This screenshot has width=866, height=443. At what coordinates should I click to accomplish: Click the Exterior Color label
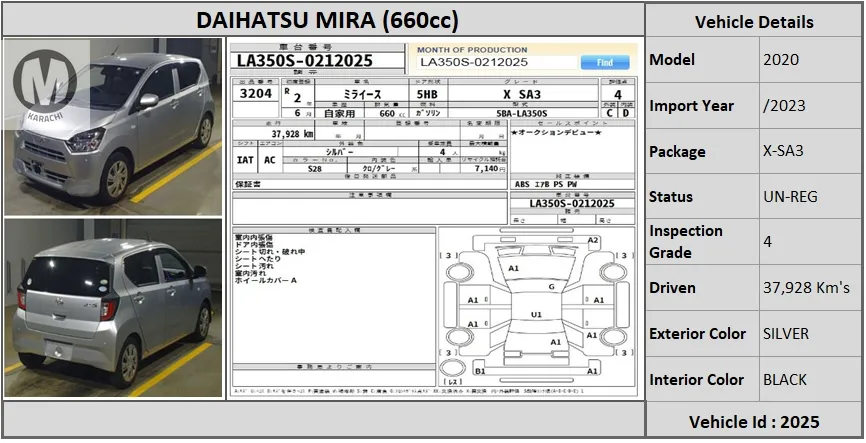pyautogui.click(x=698, y=334)
